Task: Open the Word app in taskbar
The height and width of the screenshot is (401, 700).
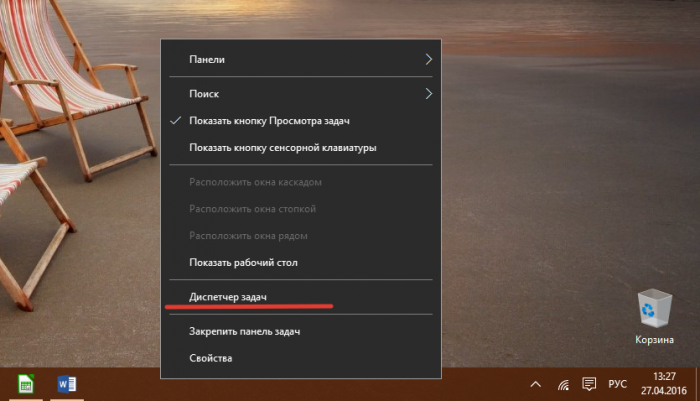Action: [68, 384]
